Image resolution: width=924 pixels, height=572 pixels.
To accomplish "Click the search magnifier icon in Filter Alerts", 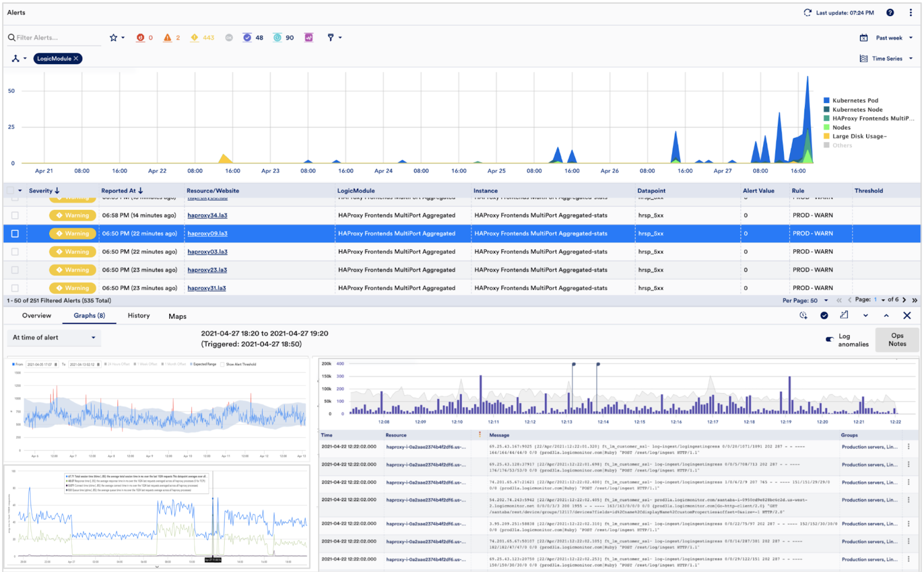I will (12, 38).
